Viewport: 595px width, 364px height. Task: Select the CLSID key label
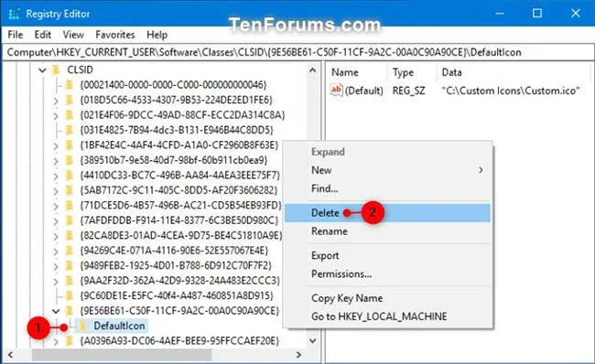pyautogui.click(x=80, y=70)
